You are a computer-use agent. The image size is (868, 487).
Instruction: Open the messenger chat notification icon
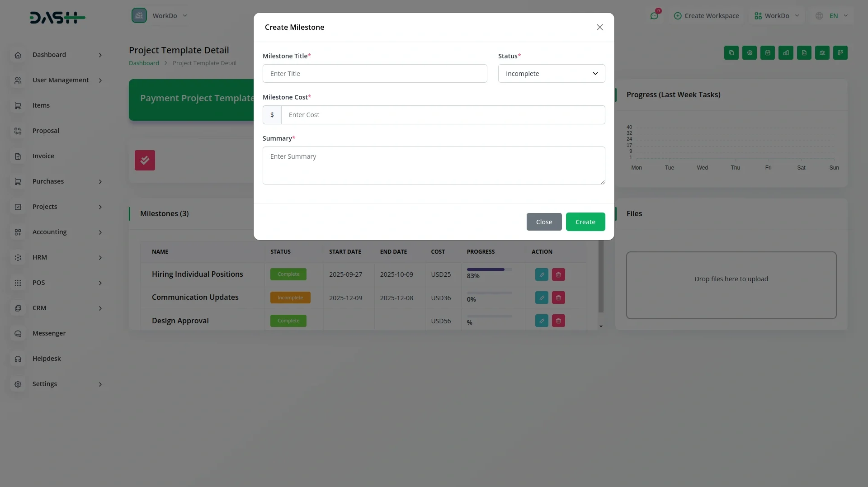[x=654, y=16]
